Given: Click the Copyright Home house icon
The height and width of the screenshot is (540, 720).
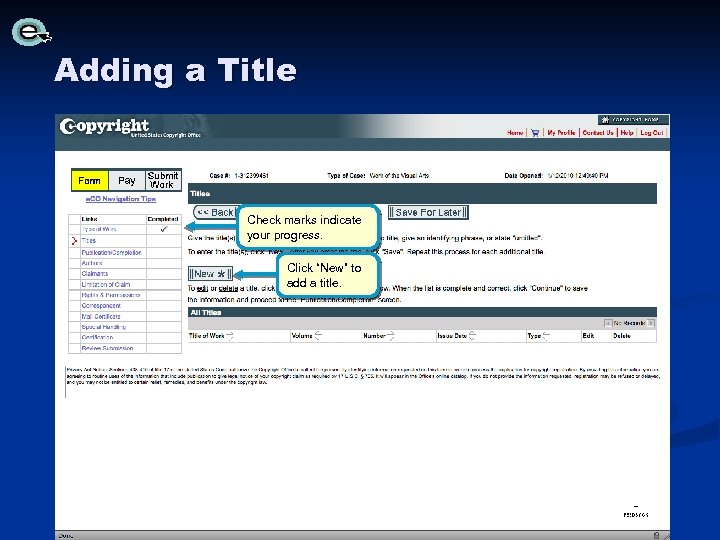Looking at the screenshot, I should coord(605,119).
